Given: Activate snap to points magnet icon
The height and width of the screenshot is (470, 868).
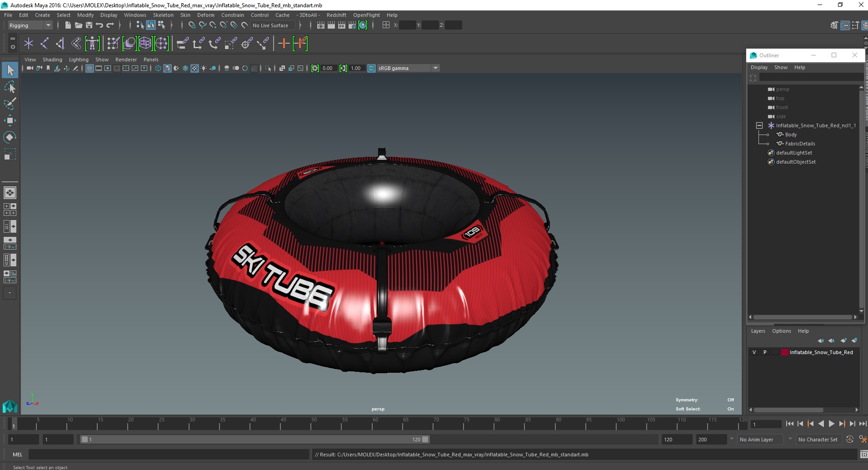Looking at the screenshot, I should pos(213,25).
